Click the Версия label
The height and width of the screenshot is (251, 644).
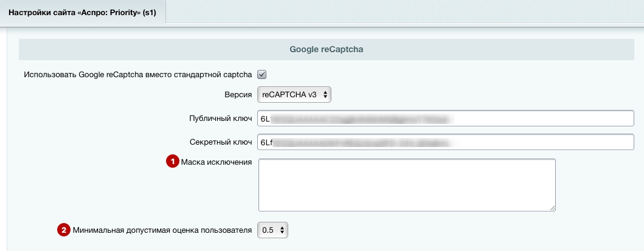pyautogui.click(x=238, y=94)
